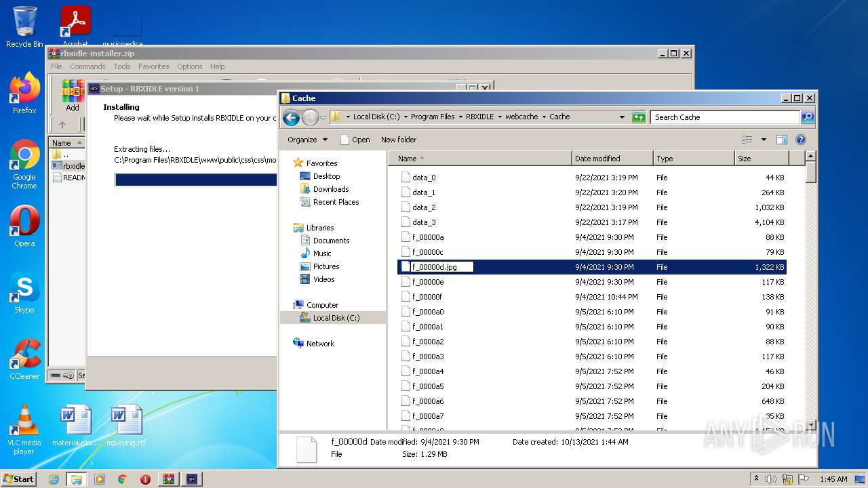Image resolution: width=868 pixels, height=488 pixels.
Task: Open the Options menu in WinRAR
Action: click(x=190, y=66)
